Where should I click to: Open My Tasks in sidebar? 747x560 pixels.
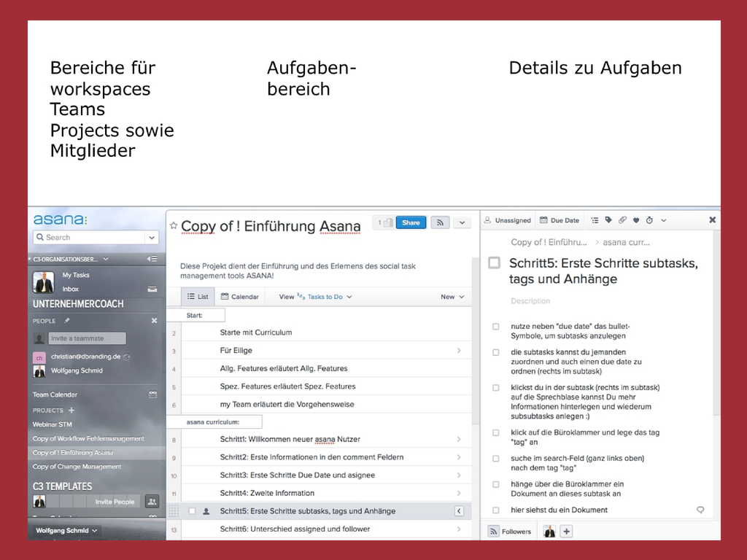[x=76, y=275]
